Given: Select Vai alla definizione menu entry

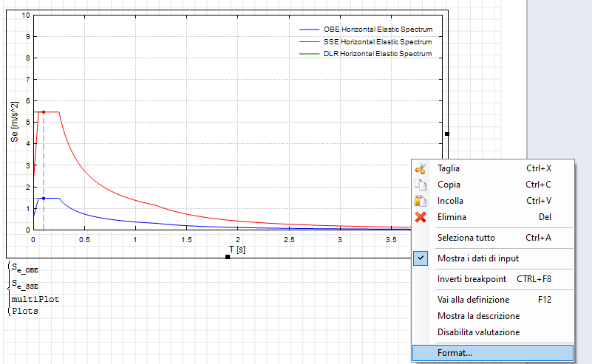Looking at the screenshot, I should [473, 300].
